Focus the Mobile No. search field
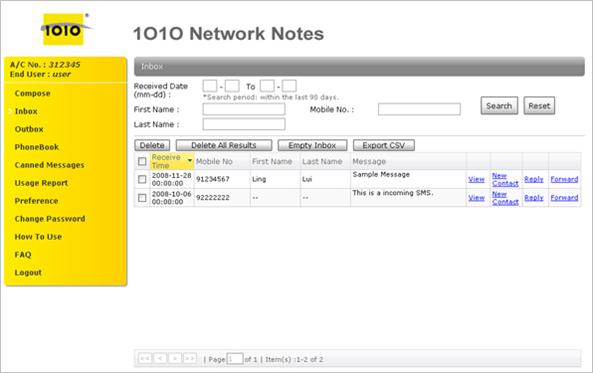Image resolution: width=593 pixels, height=373 pixels. pos(419,109)
